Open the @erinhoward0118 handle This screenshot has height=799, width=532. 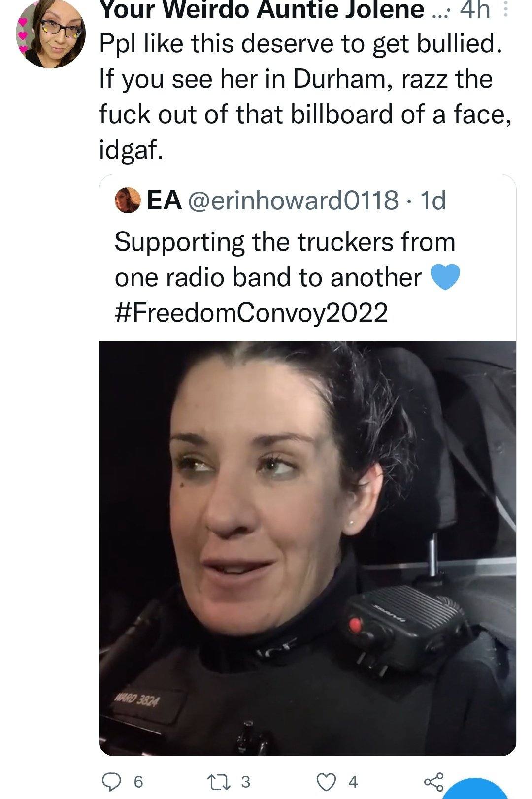(294, 200)
